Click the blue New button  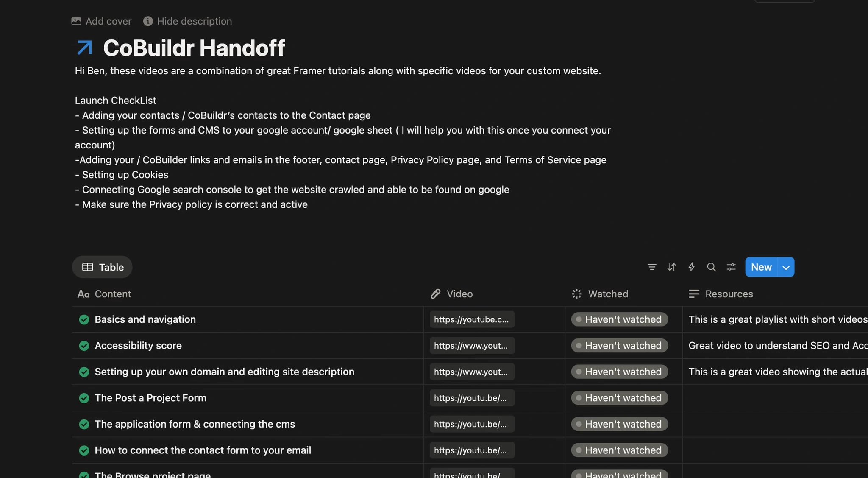click(x=761, y=267)
